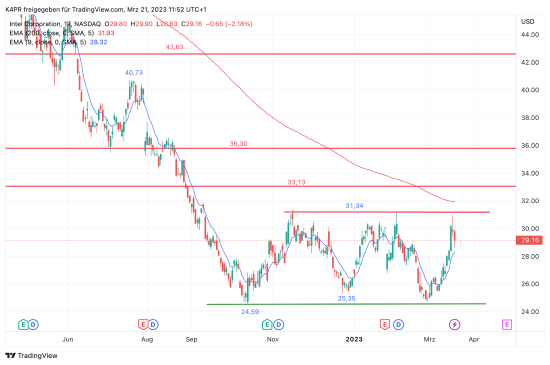Click the 31,34 range top label

[354, 206]
